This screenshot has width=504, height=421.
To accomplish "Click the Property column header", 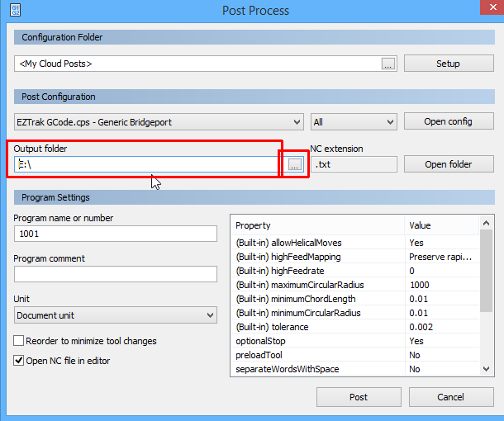I will [x=317, y=225].
